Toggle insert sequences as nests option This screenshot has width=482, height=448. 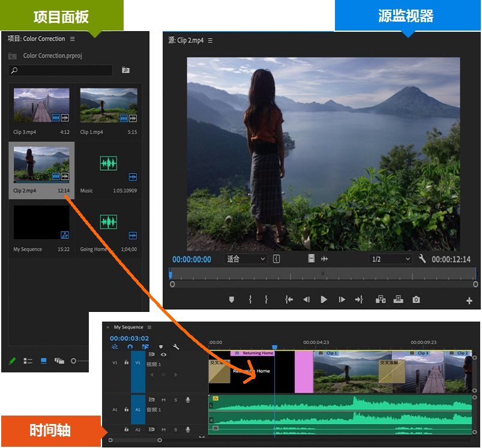click(115, 347)
